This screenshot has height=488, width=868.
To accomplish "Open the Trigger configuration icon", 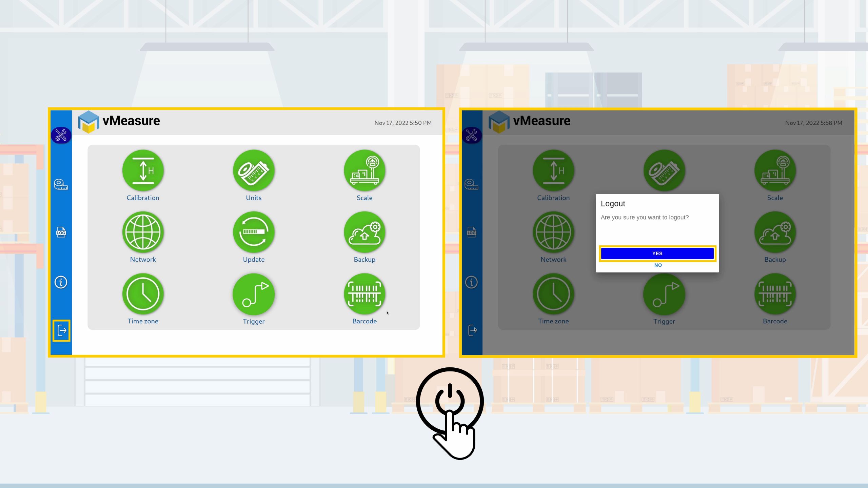I will [253, 293].
